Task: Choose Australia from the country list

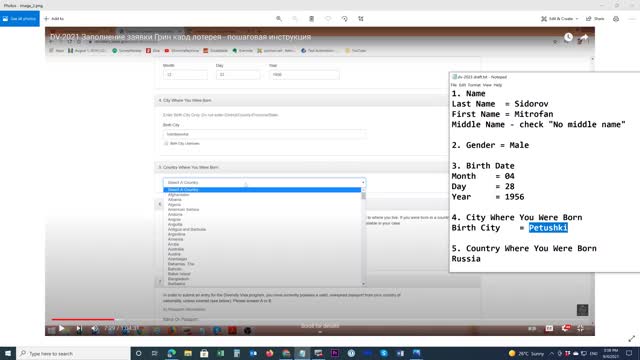Action: [x=176, y=249]
